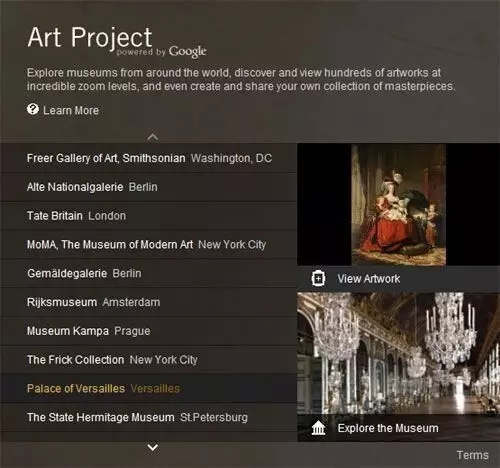
Task: Collapse list with the up chevron
Action: pos(153,137)
